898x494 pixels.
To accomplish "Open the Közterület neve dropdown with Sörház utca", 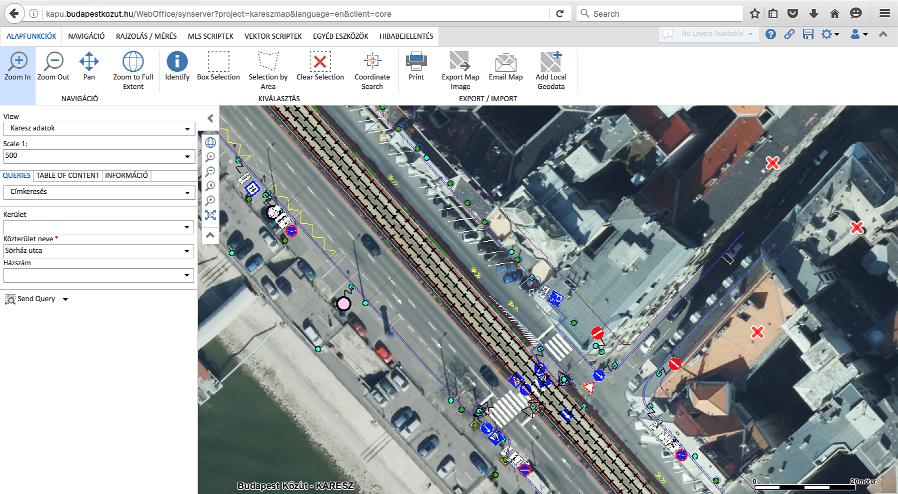I will (x=99, y=251).
